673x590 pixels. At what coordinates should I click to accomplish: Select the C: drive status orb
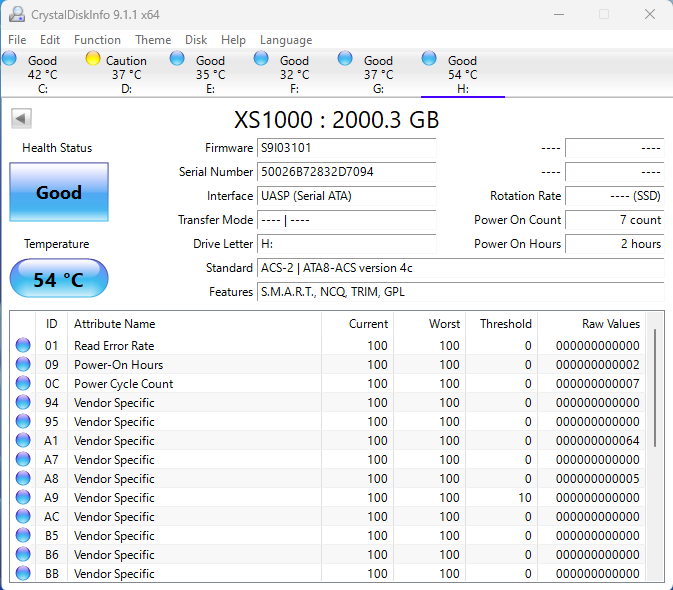pyautogui.click(x=10, y=59)
